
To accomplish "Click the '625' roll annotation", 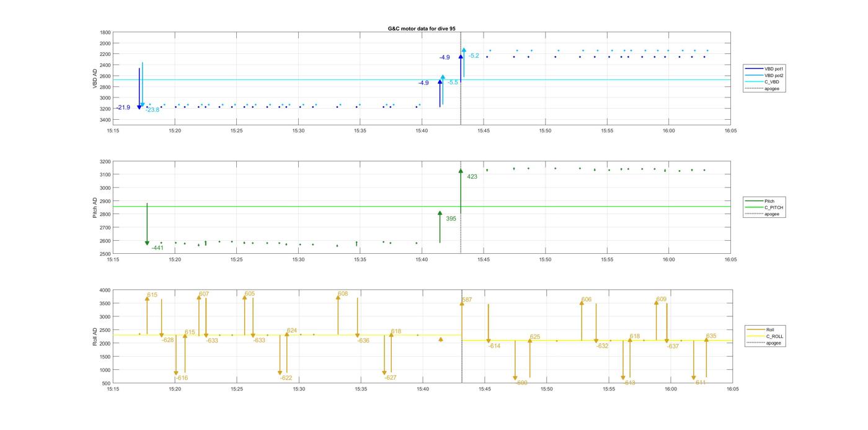I will (x=535, y=338).
